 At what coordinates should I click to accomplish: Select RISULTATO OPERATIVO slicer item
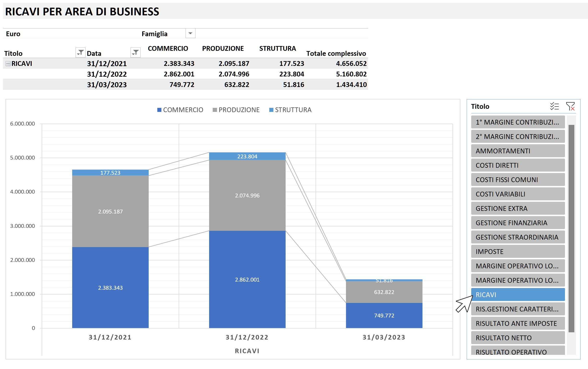(518, 351)
